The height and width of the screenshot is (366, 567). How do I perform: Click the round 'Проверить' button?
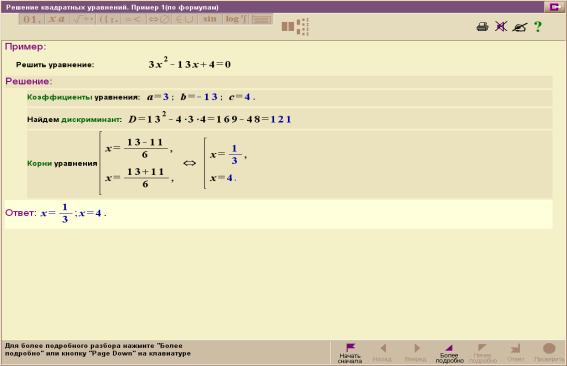pyautogui.click(x=549, y=353)
